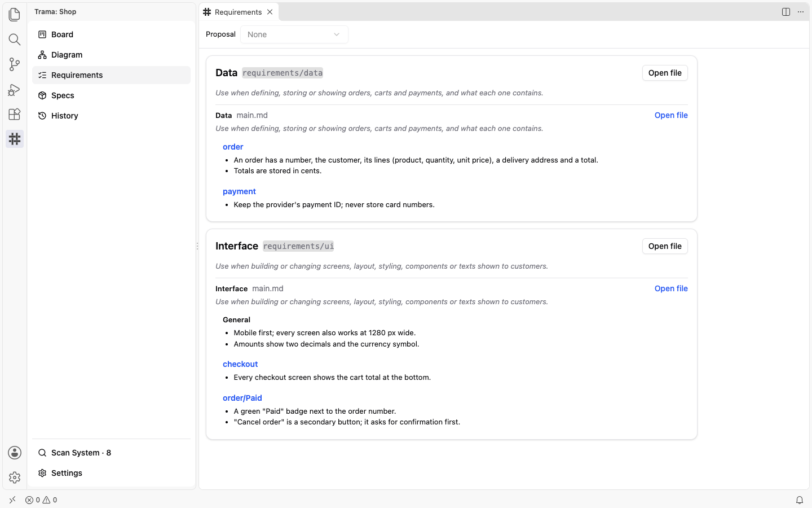
Task: Click the Open file link for Data main.md
Action: [x=671, y=115]
